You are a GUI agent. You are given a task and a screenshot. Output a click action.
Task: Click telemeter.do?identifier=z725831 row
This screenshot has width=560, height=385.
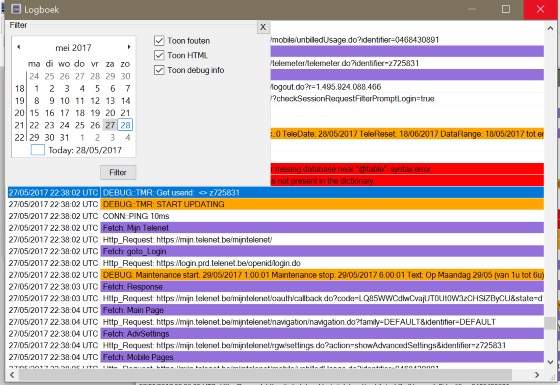coord(407,63)
